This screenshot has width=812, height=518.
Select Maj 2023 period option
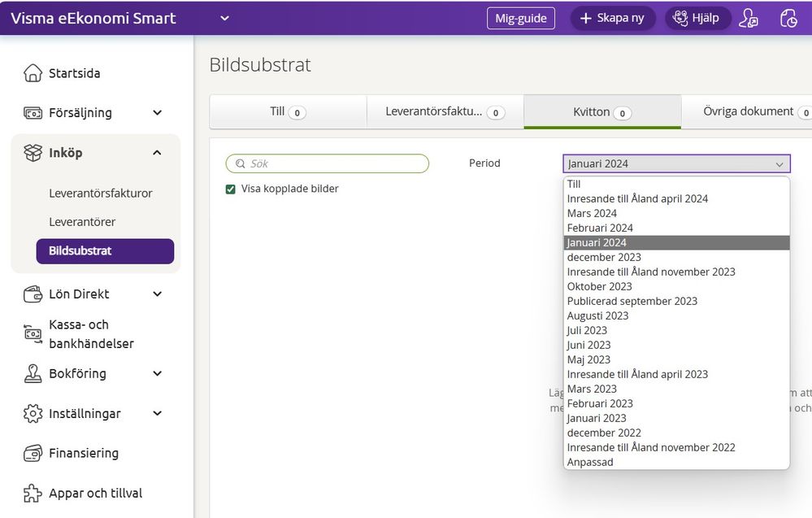[x=676, y=359]
